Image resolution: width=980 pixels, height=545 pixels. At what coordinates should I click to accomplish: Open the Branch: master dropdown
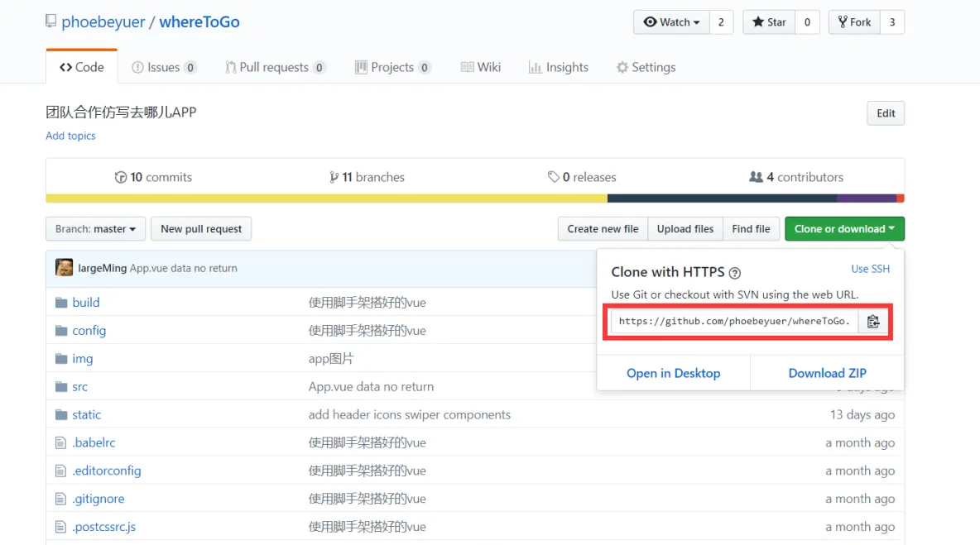coord(96,228)
